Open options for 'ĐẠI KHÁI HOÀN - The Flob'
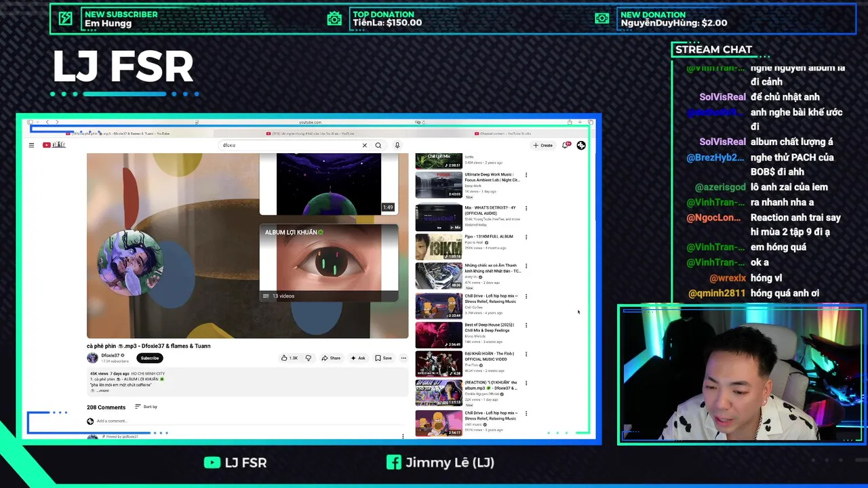This screenshot has height=488, width=868. (x=526, y=354)
